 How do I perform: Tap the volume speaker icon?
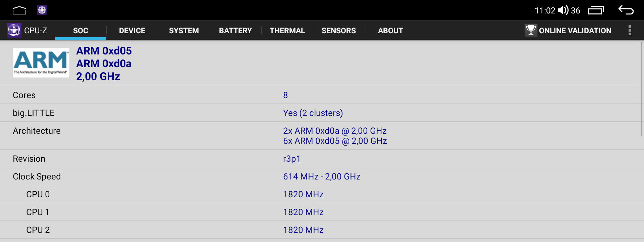[x=563, y=10]
